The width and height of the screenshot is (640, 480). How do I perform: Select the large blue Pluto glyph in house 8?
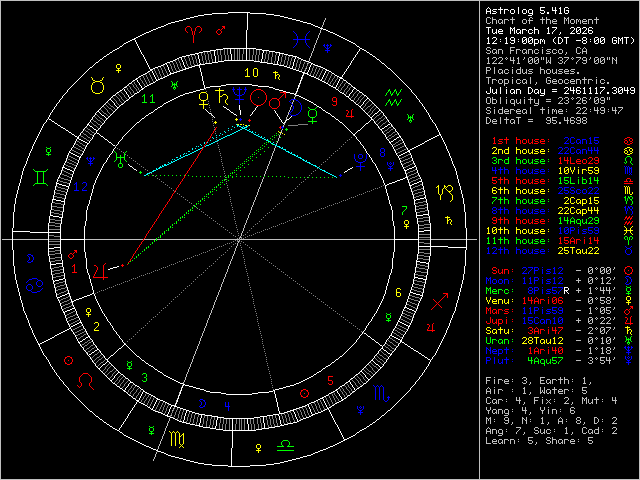click(360, 161)
